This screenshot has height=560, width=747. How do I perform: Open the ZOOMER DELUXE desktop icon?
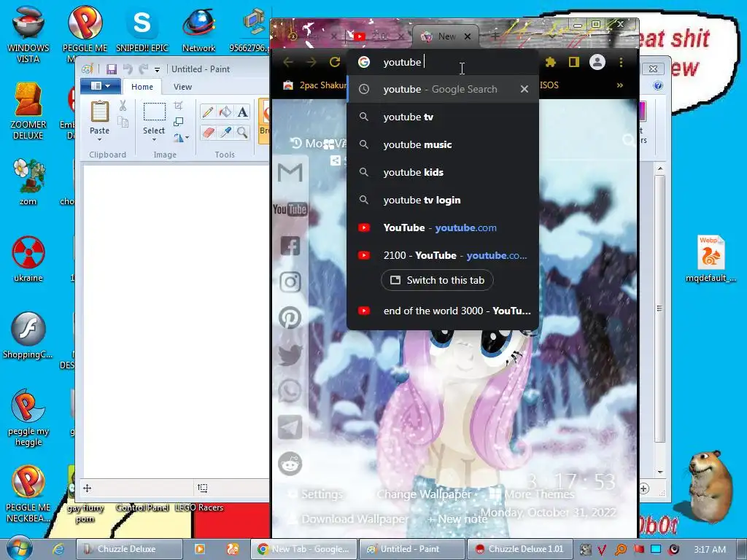pos(28,111)
